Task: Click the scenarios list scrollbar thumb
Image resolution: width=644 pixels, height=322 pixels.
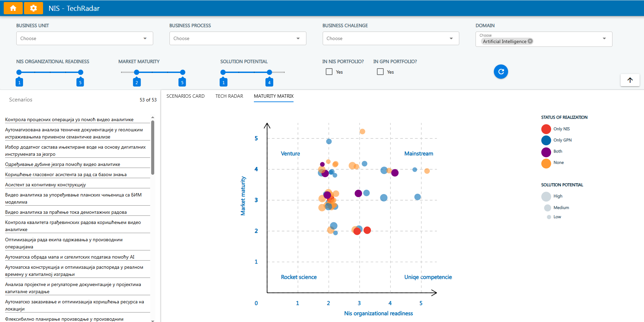Action: [x=153, y=148]
